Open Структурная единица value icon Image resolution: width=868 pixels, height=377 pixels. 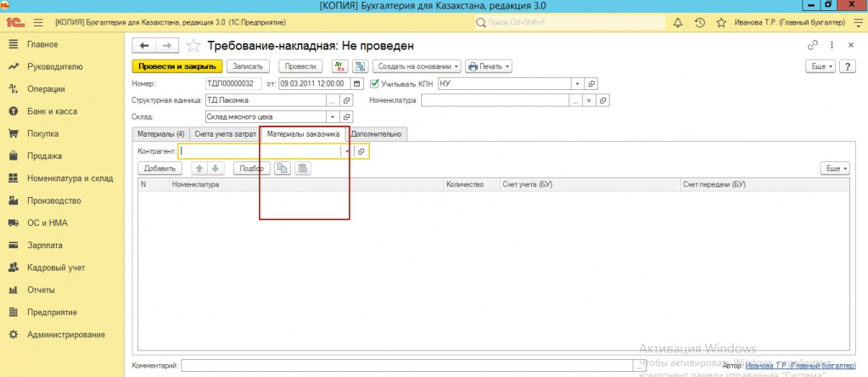[347, 101]
